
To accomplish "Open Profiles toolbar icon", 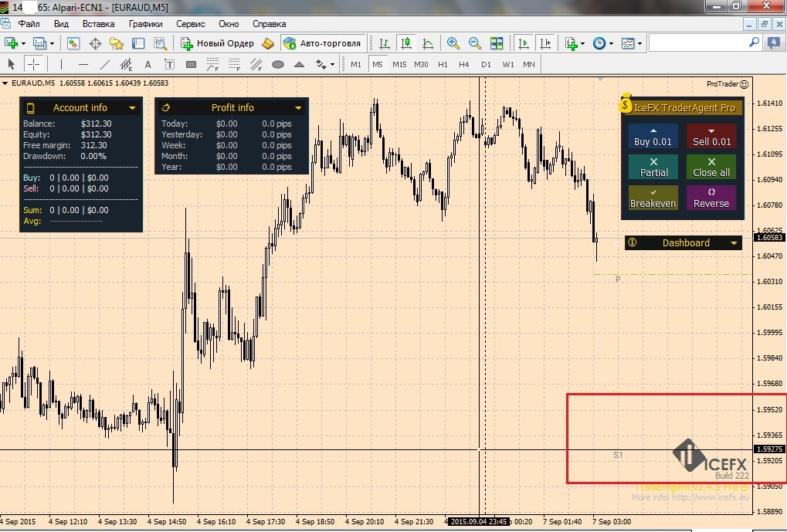I will [39, 44].
